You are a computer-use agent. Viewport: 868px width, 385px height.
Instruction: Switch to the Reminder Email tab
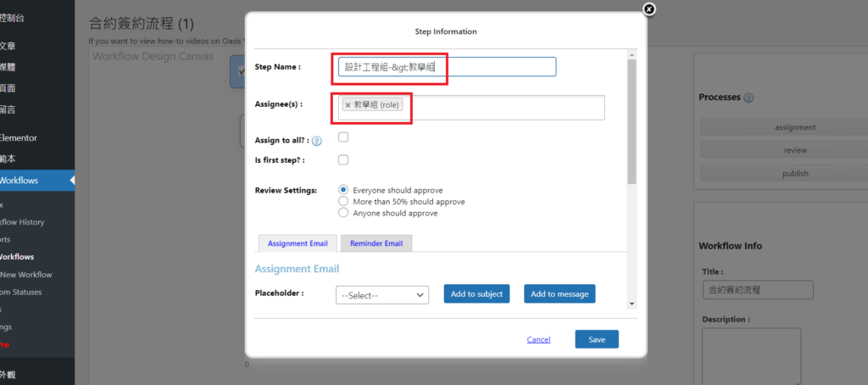376,243
